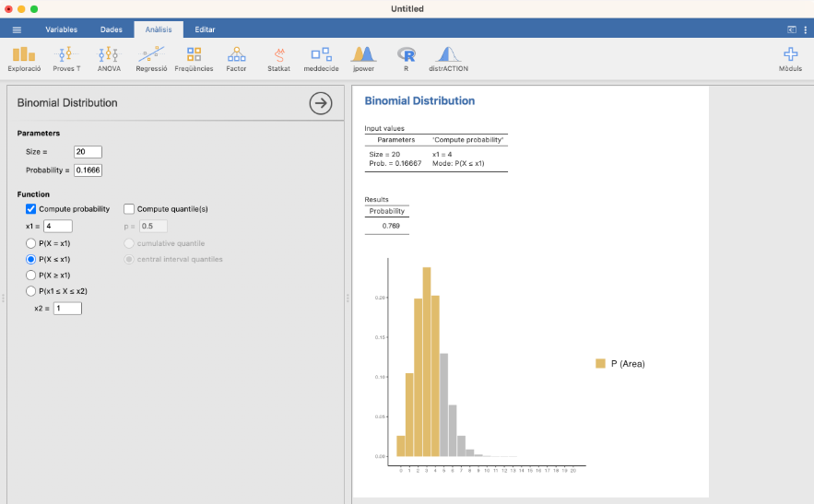Open the Factor analyses menu
Image resolution: width=814 pixels, height=504 pixels.
236,59
